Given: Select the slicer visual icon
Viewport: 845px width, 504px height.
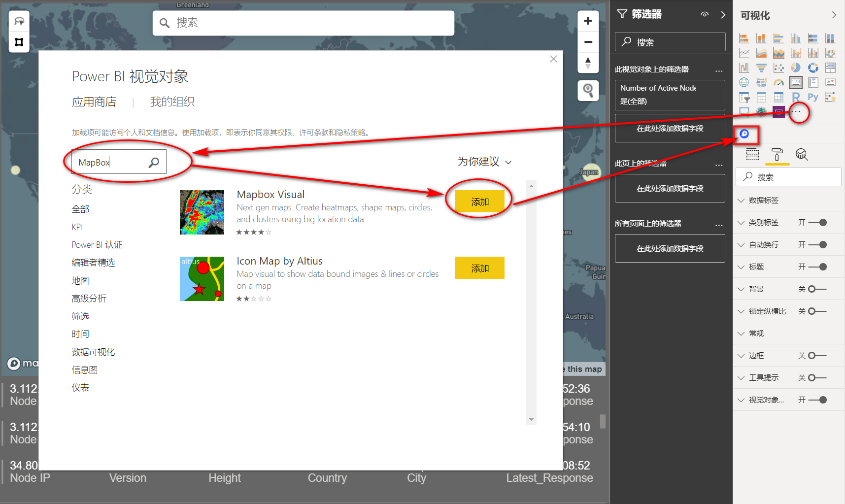Looking at the screenshot, I should click(744, 97).
